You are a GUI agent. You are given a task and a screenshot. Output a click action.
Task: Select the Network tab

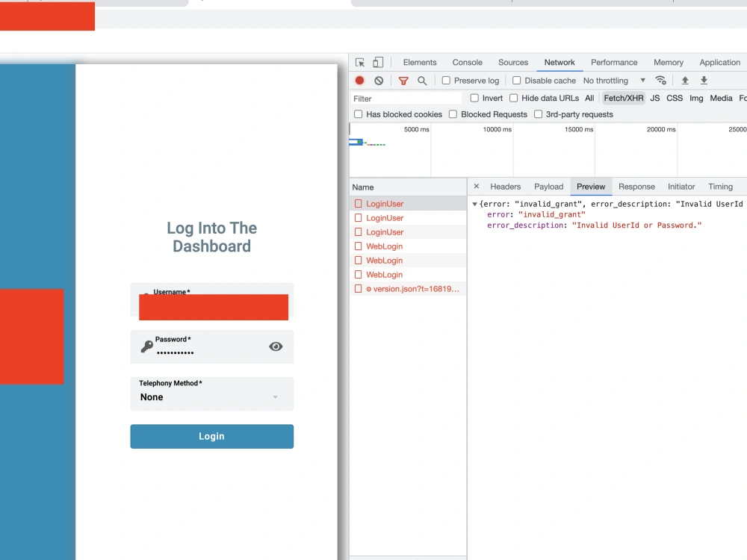pos(560,63)
